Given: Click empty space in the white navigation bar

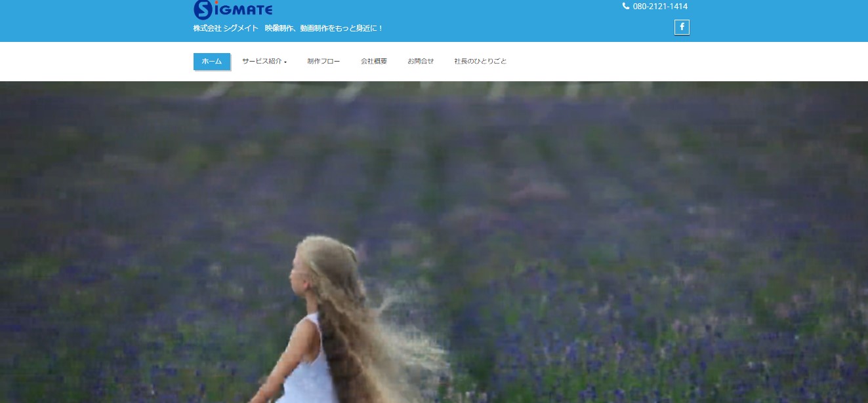Looking at the screenshot, I should 656,61.
